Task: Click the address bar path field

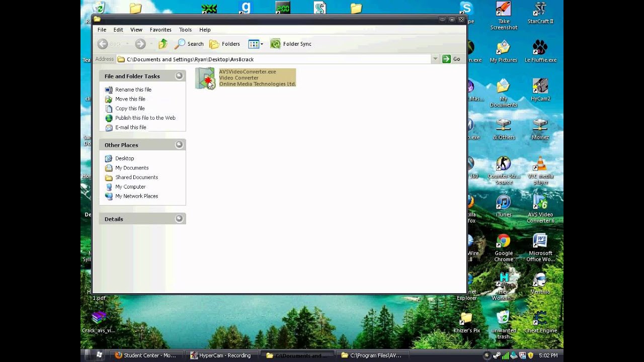Action: [x=274, y=59]
